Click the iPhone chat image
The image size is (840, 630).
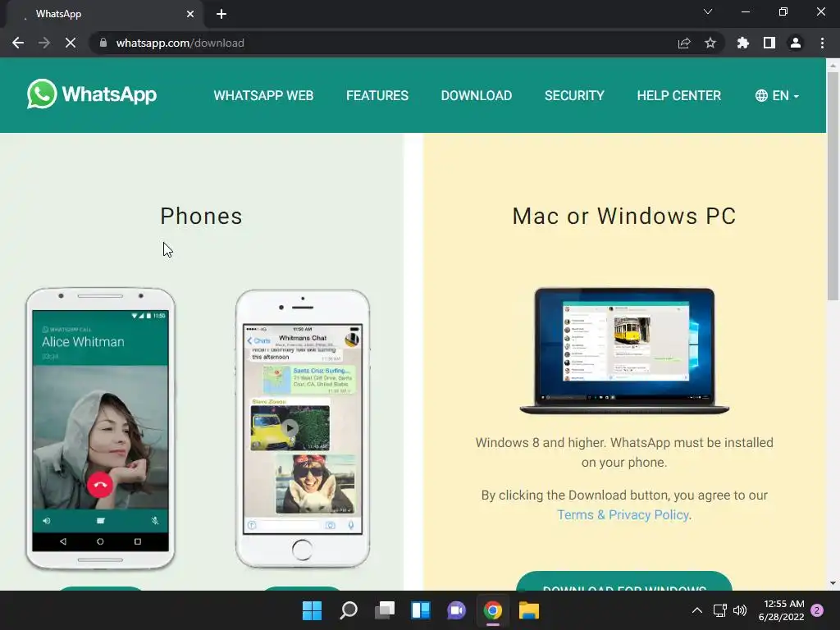click(303, 428)
